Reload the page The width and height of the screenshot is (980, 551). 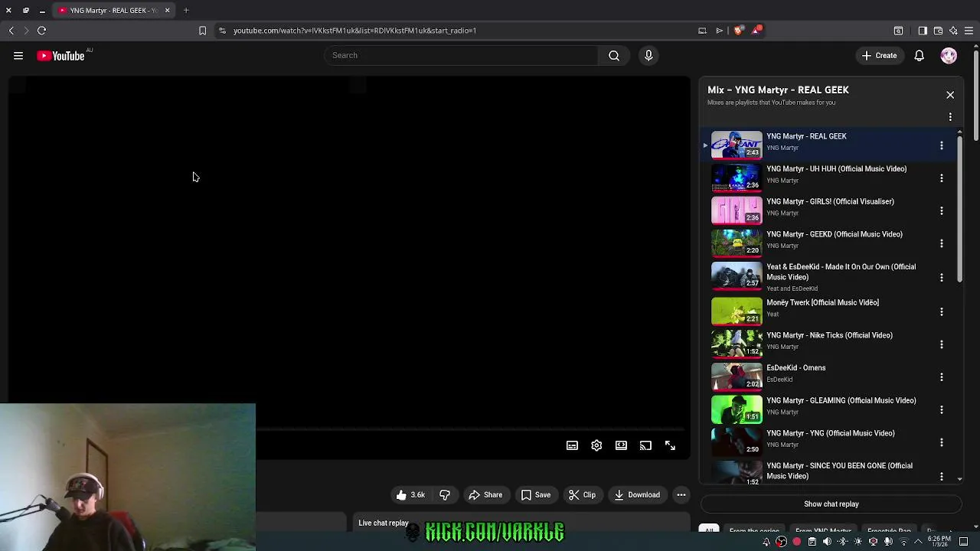pyautogui.click(x=41, y=31)
